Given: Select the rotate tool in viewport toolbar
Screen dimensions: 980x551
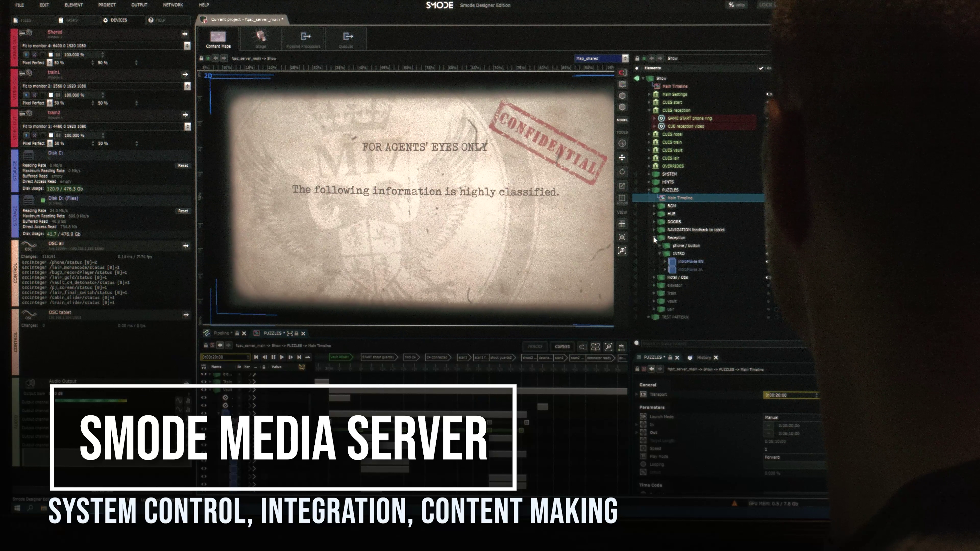Looking at the screenshot, I should tap(622, 171).
